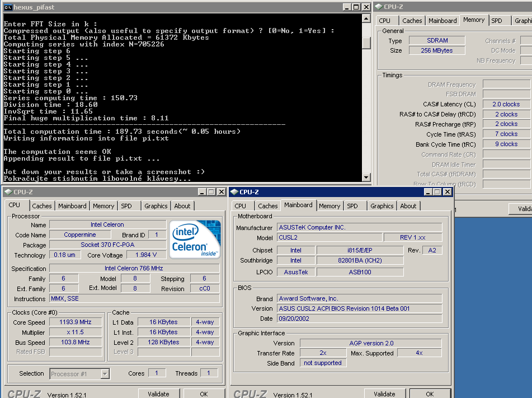Click the CPU-Z title icon of the Mainboard window

(234, 192)
